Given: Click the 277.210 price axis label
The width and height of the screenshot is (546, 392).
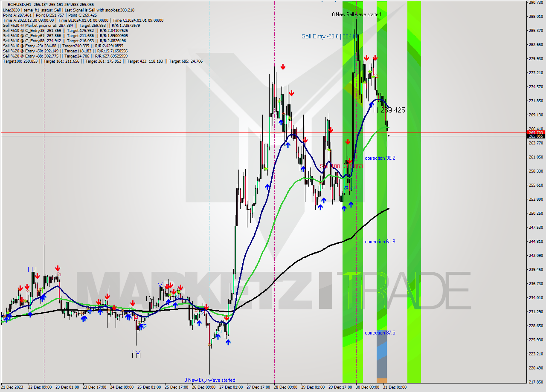Looking at the screenshot, I should point(536,72).
